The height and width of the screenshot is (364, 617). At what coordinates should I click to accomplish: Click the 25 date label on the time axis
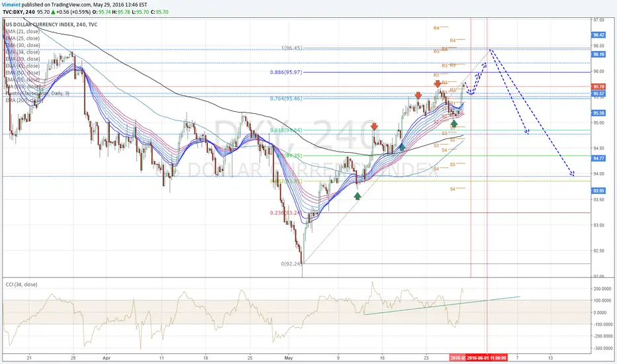[x=250, y=358]
